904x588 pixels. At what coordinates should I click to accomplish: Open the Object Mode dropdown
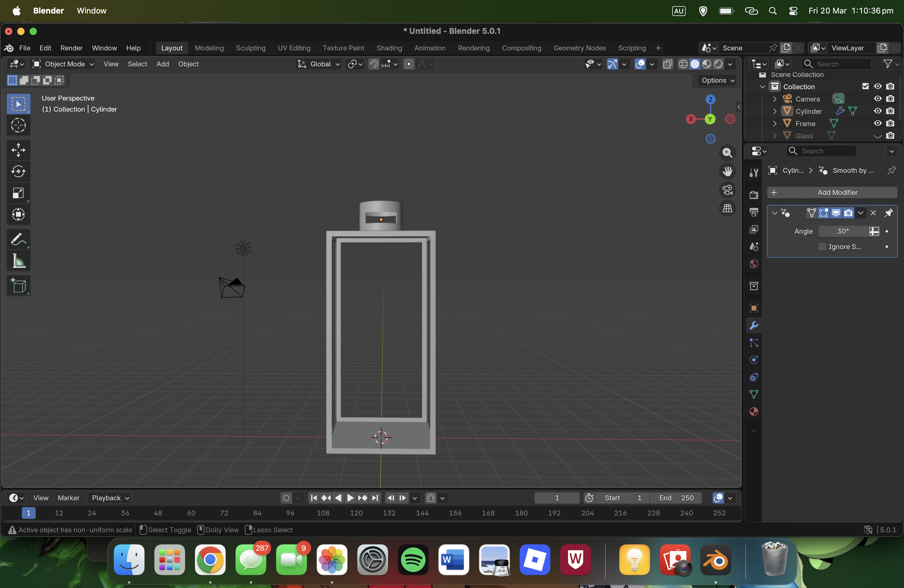63,64
